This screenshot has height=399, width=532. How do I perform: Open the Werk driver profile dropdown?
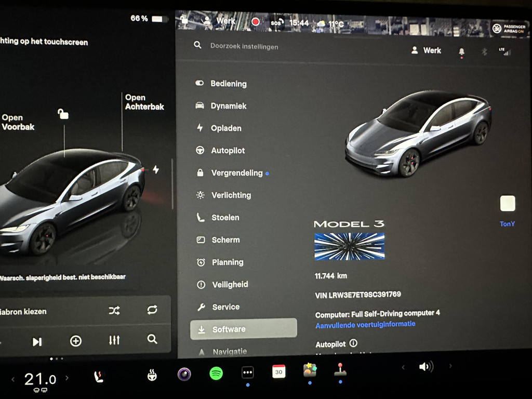426,50
